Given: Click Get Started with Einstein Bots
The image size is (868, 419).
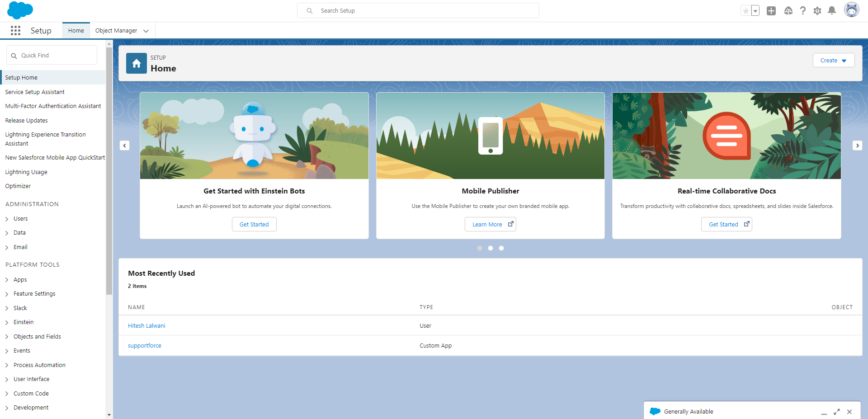Looking at the screenshot, I should pyautogui.click(x=254, y=224).
